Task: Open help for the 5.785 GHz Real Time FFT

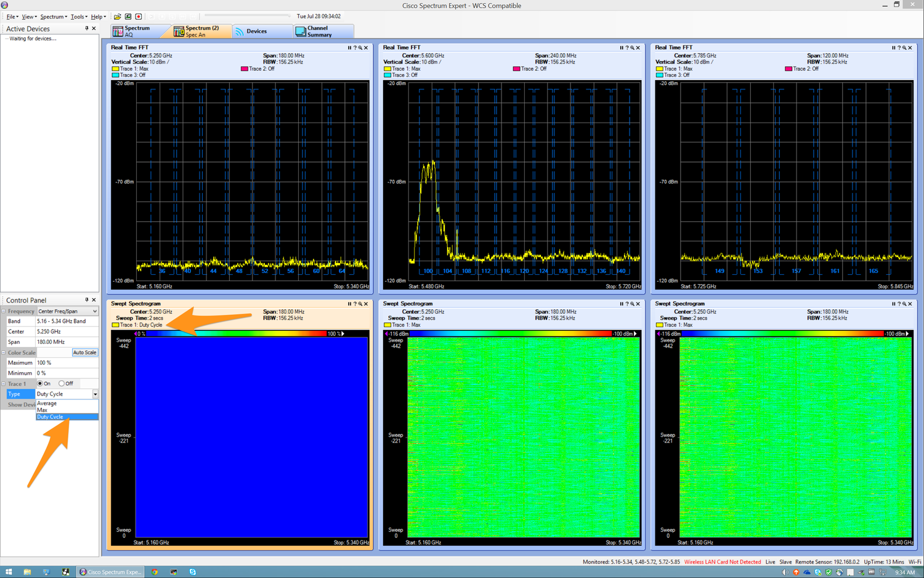Action: tap(899, 47)
